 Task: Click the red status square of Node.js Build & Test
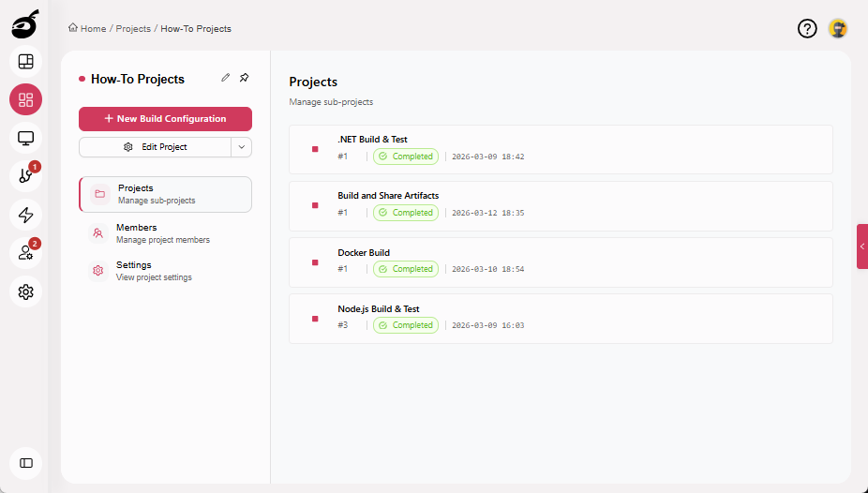[x=315, y=319]
